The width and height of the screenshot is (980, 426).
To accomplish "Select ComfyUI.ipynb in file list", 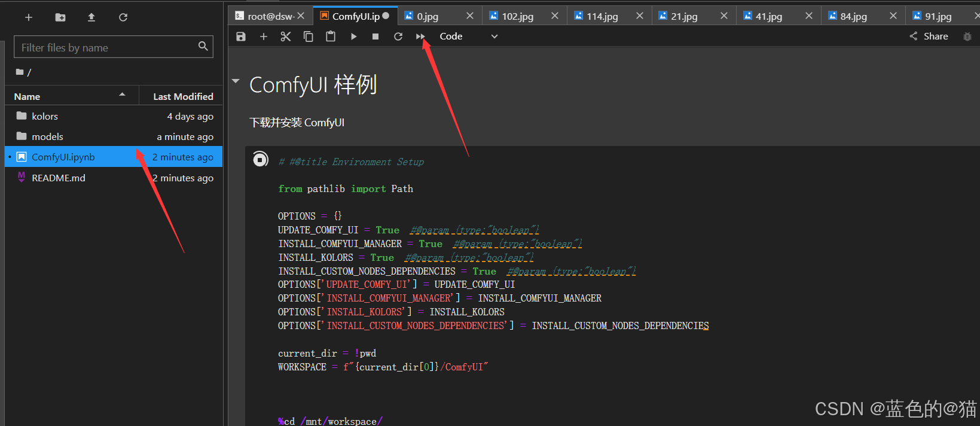I will (x=114, y=157).
